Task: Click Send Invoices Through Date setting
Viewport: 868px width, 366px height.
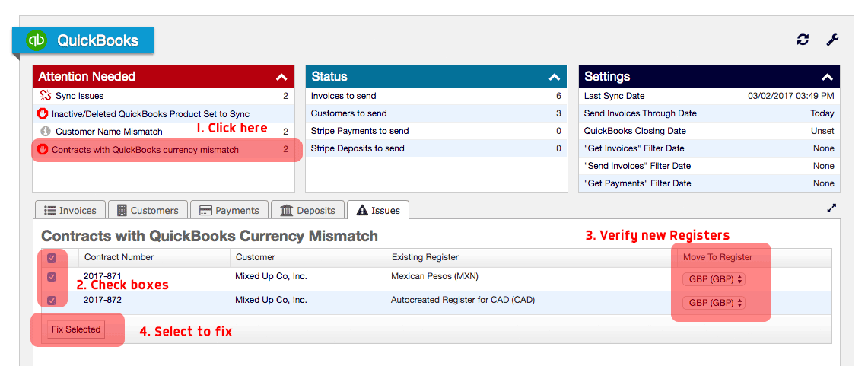Action: (x=709, y=113)
